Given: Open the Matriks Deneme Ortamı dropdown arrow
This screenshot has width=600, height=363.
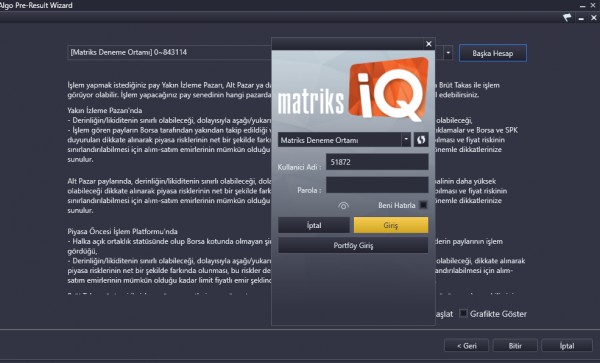Looking at the screenshot, I should point(406,140).
